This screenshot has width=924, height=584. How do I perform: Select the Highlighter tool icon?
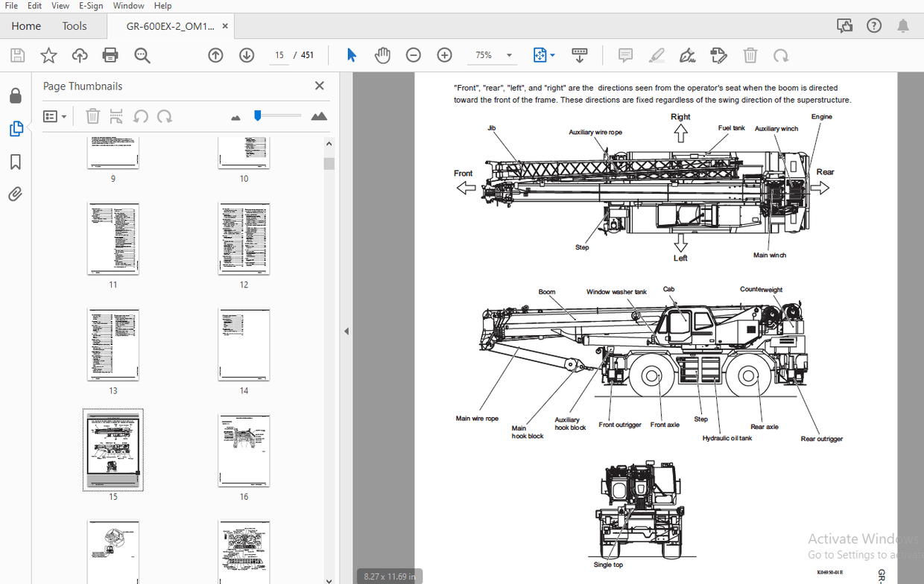(x=656, y=55)
